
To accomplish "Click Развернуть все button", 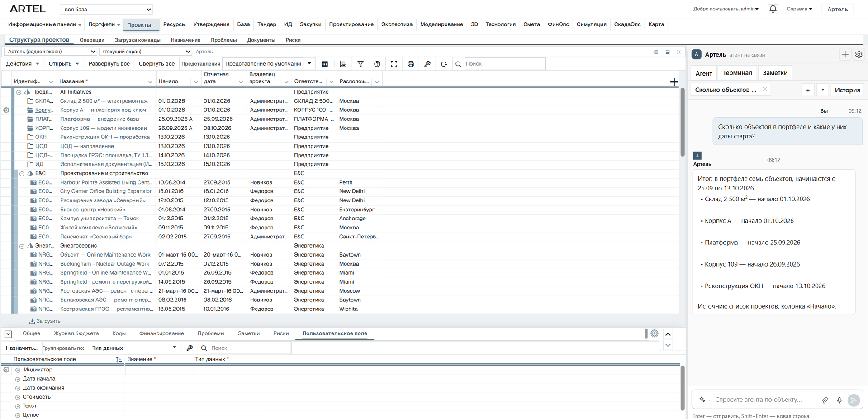I will (109, 64).
